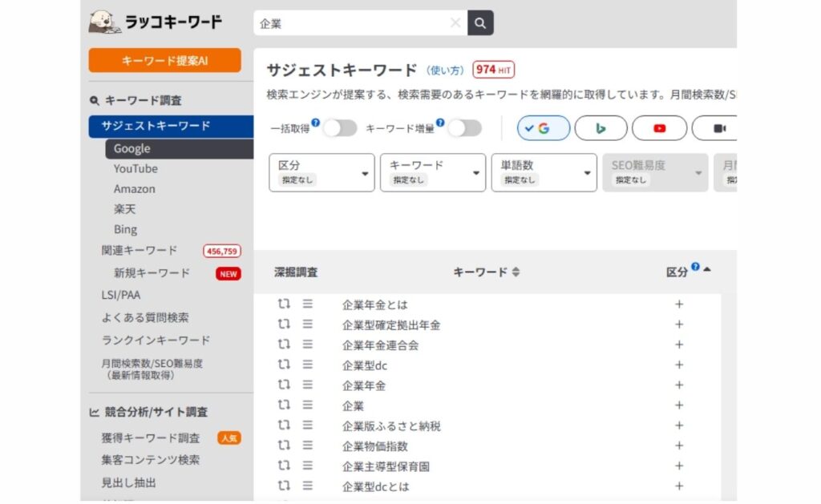Click the Rakko Keyword otter logo
821x504 pixels.
156,22
